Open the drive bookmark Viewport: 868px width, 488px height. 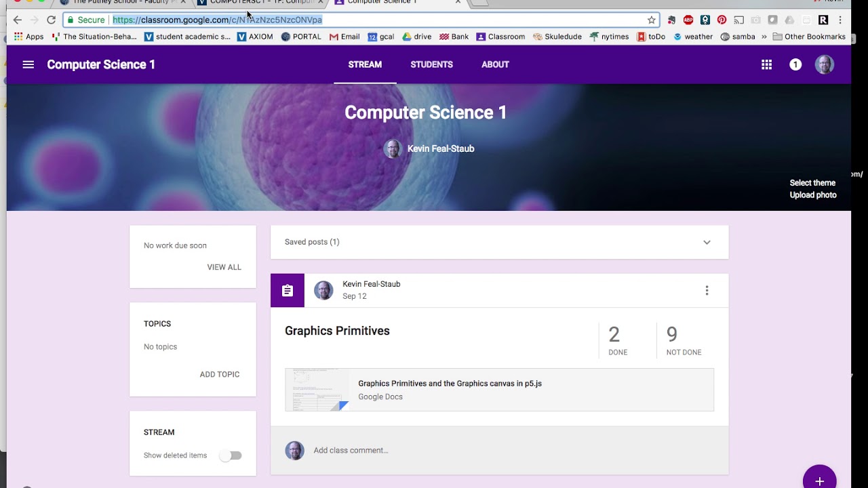click(416, 37)
